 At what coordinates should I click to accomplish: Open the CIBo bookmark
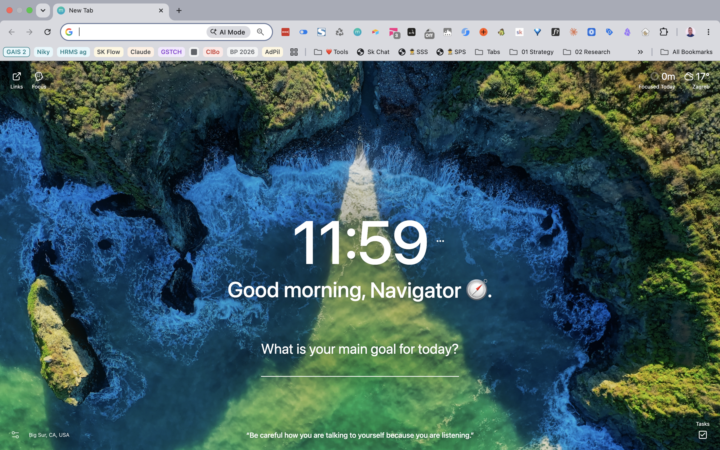click(213, 52)
